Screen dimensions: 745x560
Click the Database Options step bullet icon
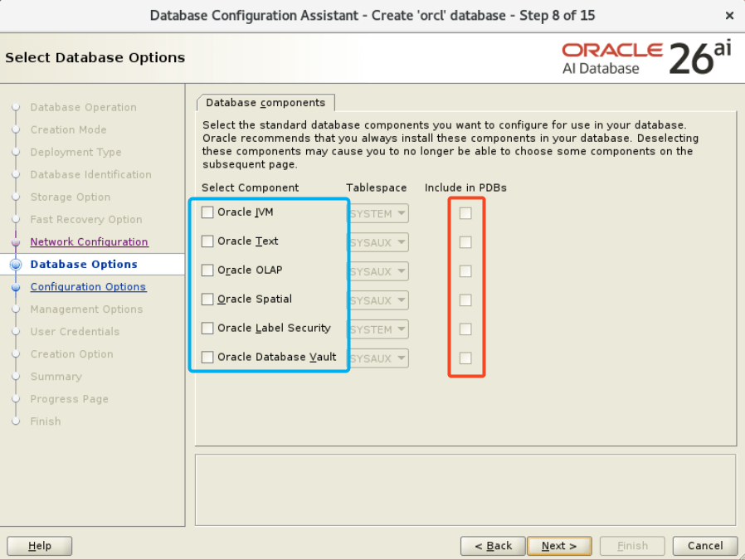[15, 265]
